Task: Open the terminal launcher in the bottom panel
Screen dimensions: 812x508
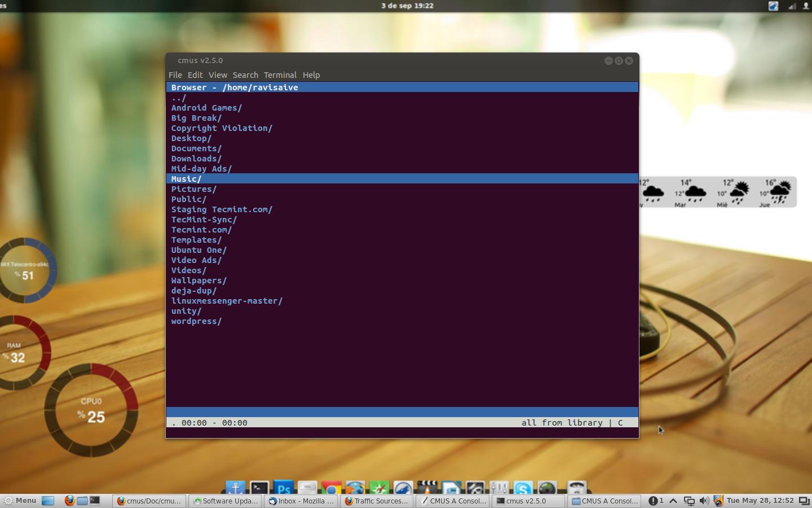Action: (95, 501)
